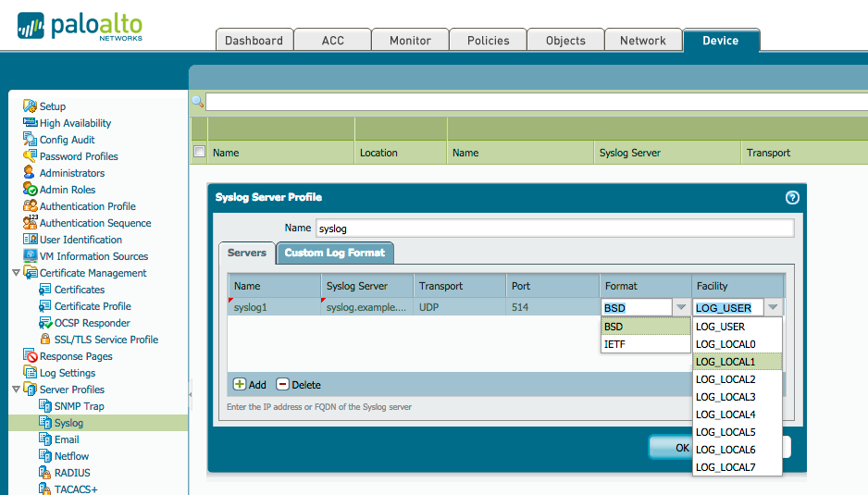This screenshot has height=495, width=868.
Task: Click the Setup gear icon in sidebar
Action: point(30,106)
